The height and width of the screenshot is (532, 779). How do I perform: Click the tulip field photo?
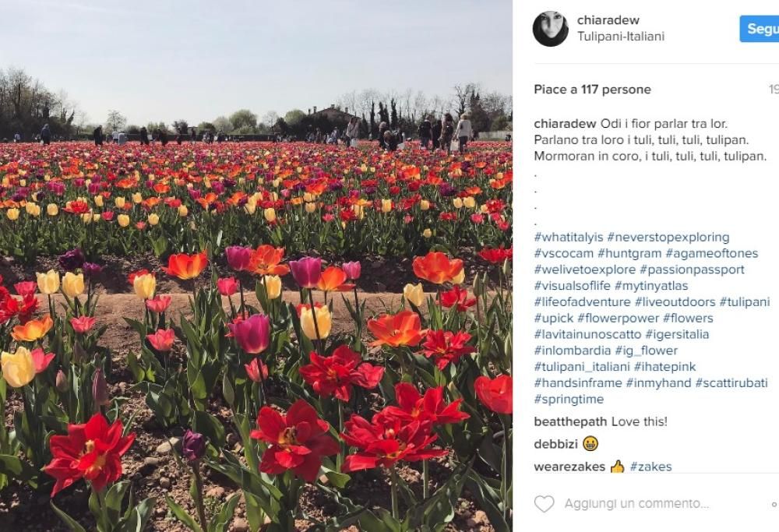261,265
